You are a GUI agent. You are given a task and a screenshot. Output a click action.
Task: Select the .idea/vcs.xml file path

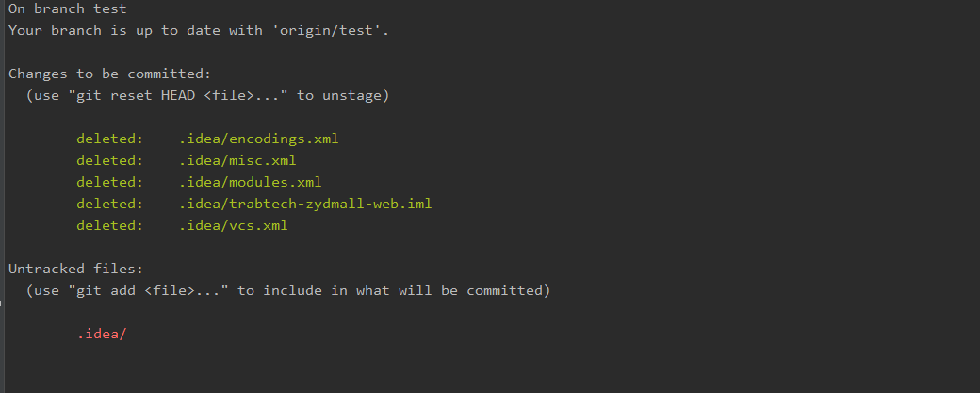(233, 225)
